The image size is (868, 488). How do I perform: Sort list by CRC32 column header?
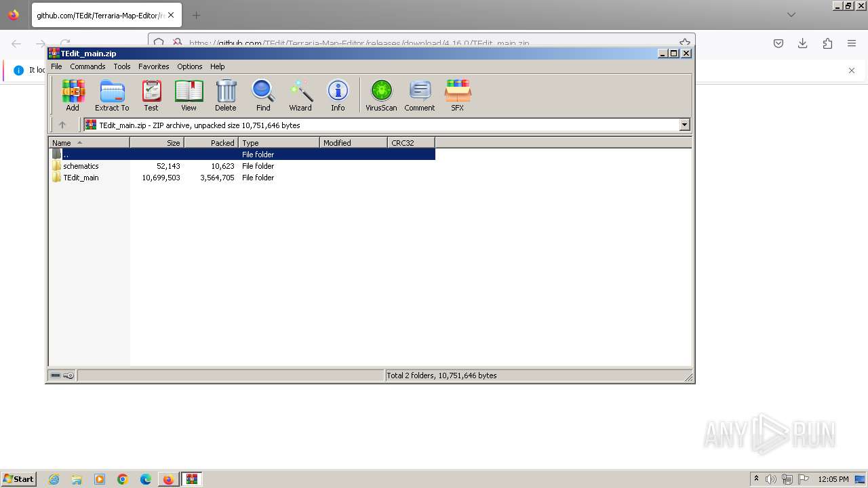411,143
